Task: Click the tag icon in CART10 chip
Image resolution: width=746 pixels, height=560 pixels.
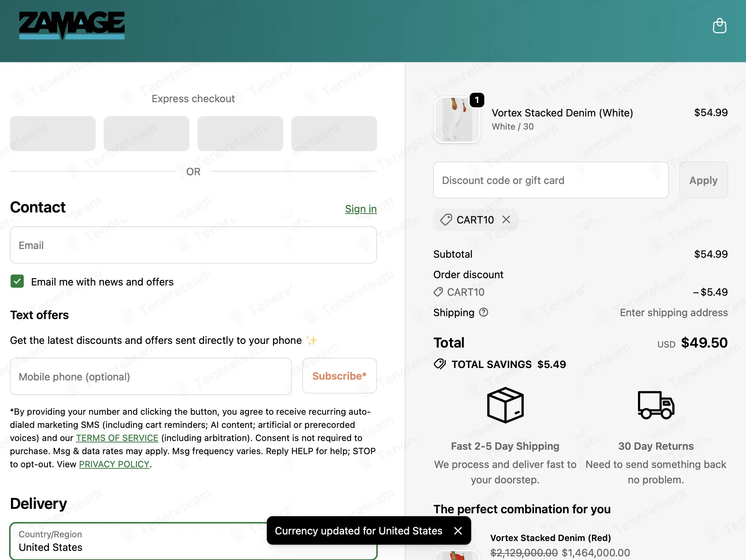Action: tap(446, 219)
